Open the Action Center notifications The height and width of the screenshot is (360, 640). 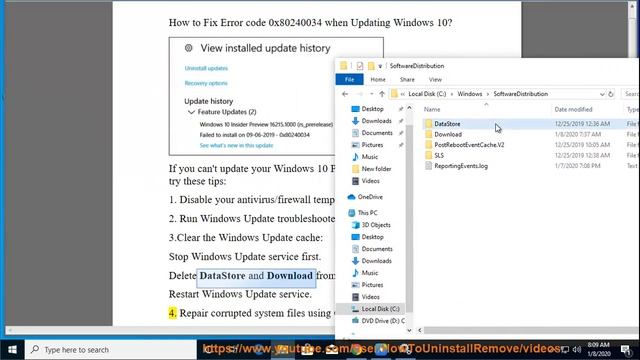pos(625,349)
